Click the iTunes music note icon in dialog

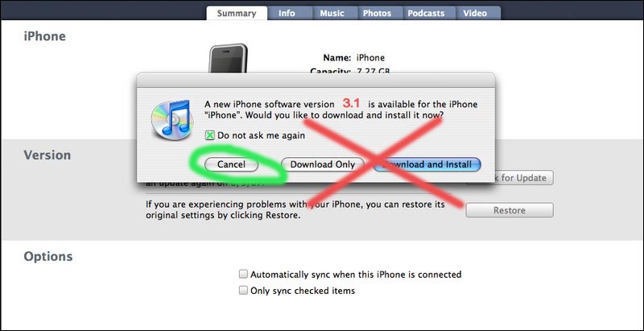[172, 120]
